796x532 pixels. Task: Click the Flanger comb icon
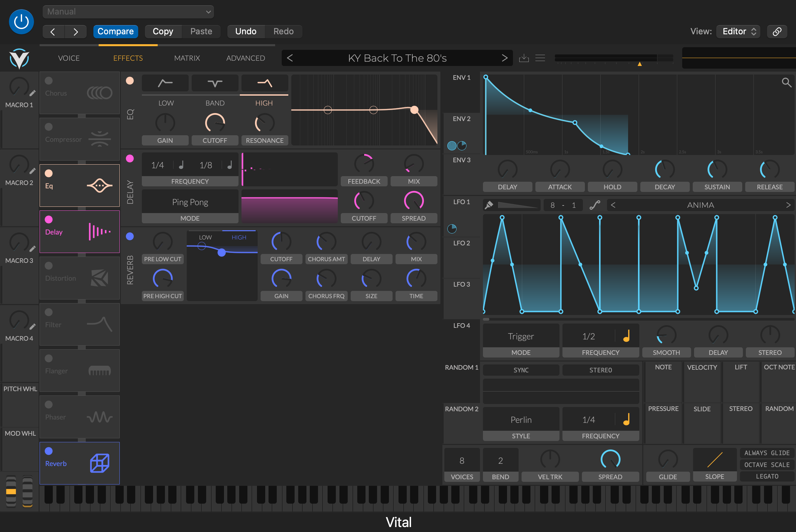pos(99,370)
